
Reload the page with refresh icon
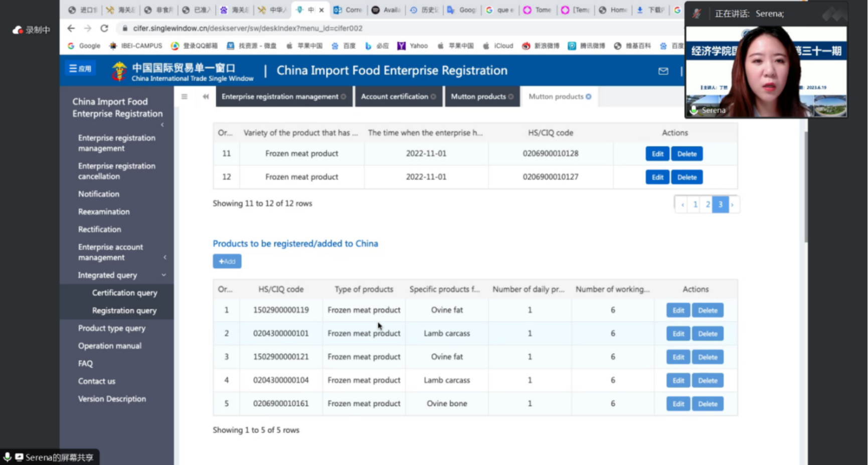click(104, 29)
